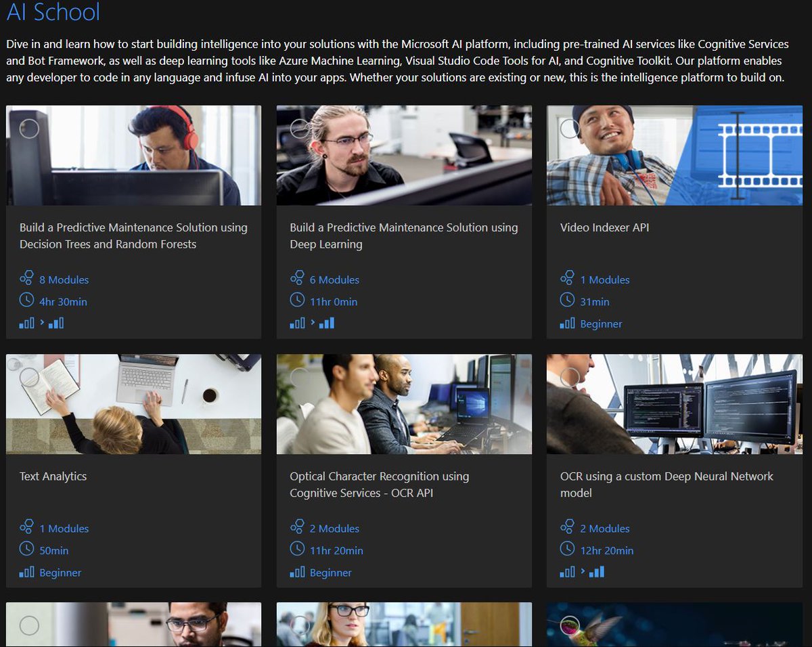Click level bars icon in Video Indexer card
The width and height of the screenshot is (812, 647).
coord(567,323)
